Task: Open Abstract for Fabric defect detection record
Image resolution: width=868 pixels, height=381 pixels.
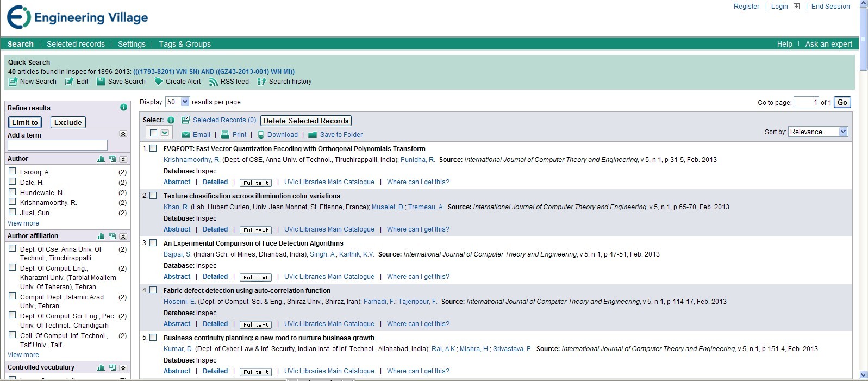Action: click(177, 324)
